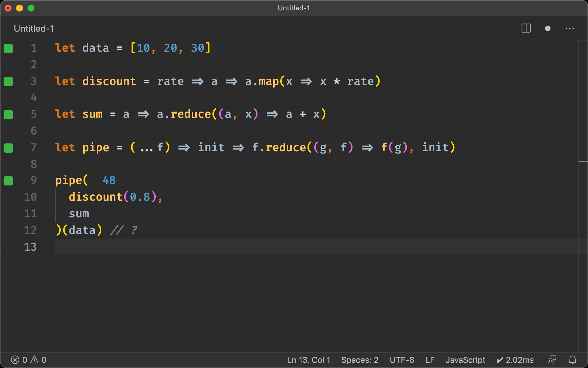Place cursor on empty line 13
This screenshot has height=368, width=588.
point(316,247)
